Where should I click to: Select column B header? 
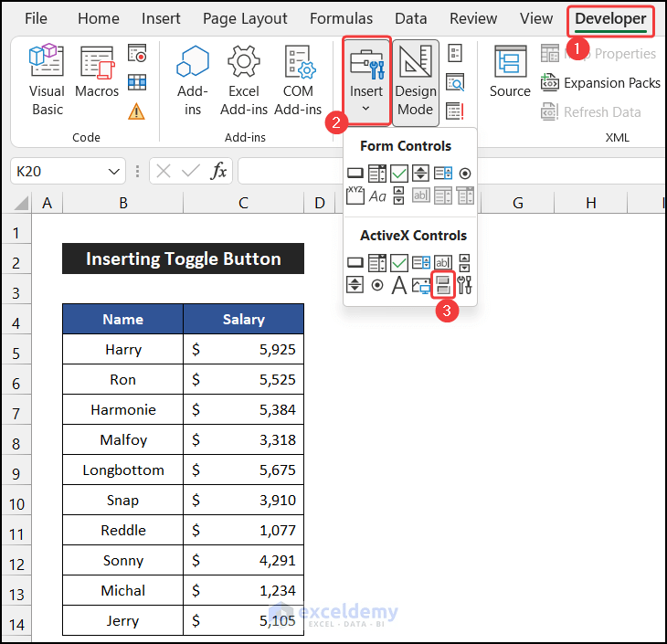click(123, 203)
